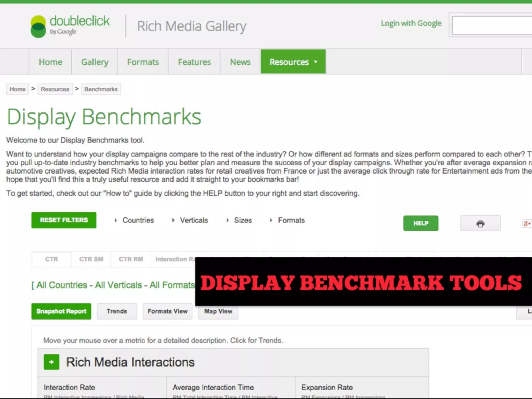Open the Map View report
The height and width of the screenshot is (399, 532).
click(x=218, y=311)
